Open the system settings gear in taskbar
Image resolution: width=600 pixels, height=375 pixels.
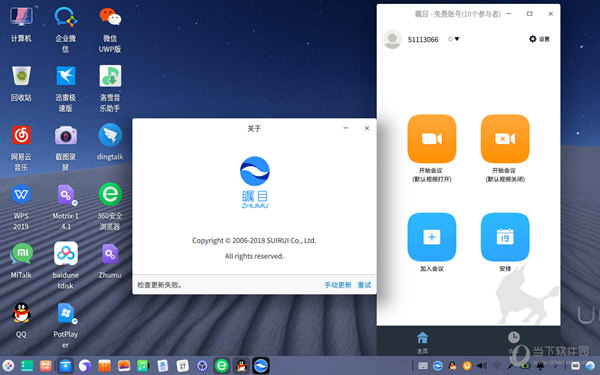tap(202, 366)
